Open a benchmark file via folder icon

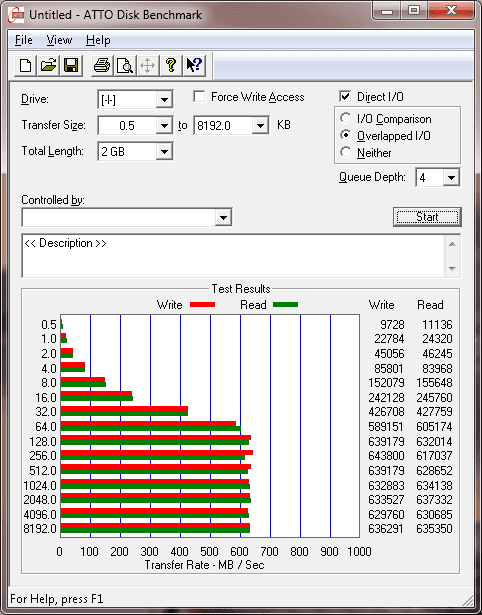click(48, 65)
